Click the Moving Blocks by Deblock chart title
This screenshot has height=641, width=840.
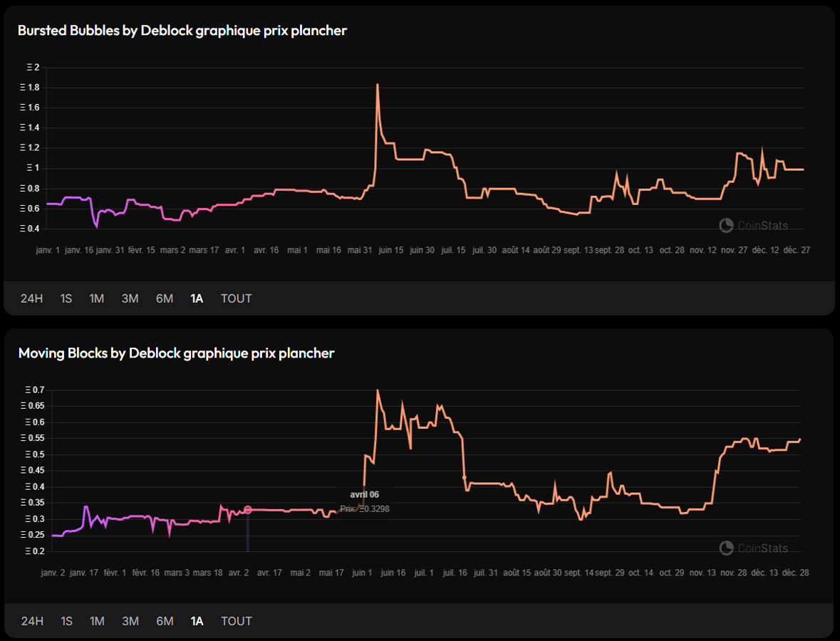(176, 353)
